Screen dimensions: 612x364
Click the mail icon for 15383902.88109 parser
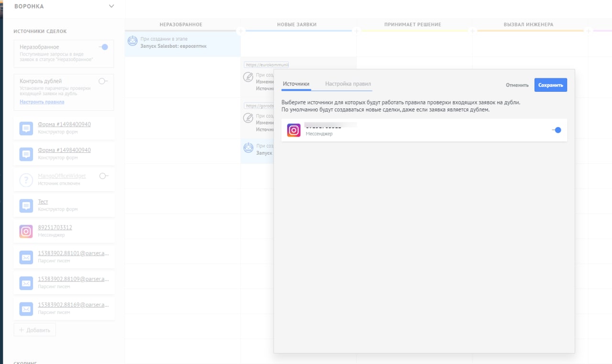click(x=26, y=283)
